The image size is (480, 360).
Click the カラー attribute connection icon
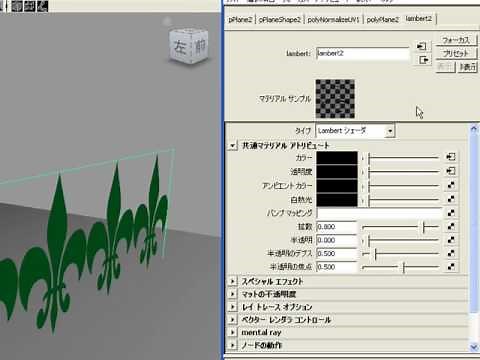[x=451, y=157]
